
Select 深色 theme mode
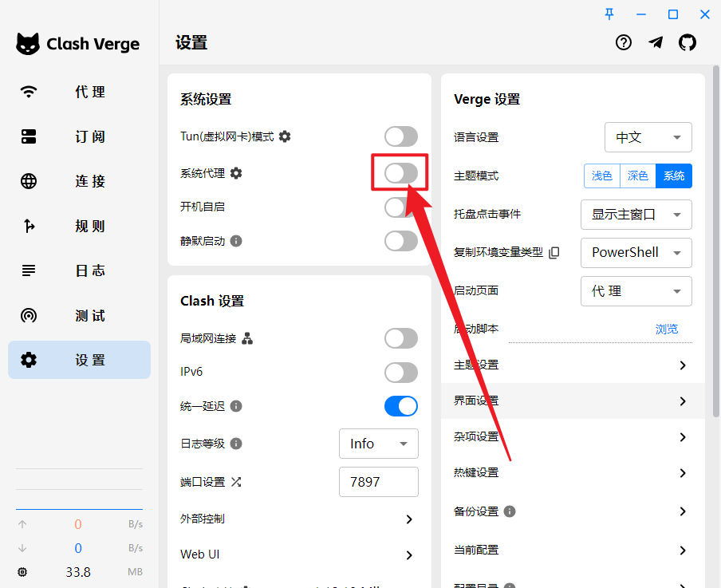tap(638, 176)
